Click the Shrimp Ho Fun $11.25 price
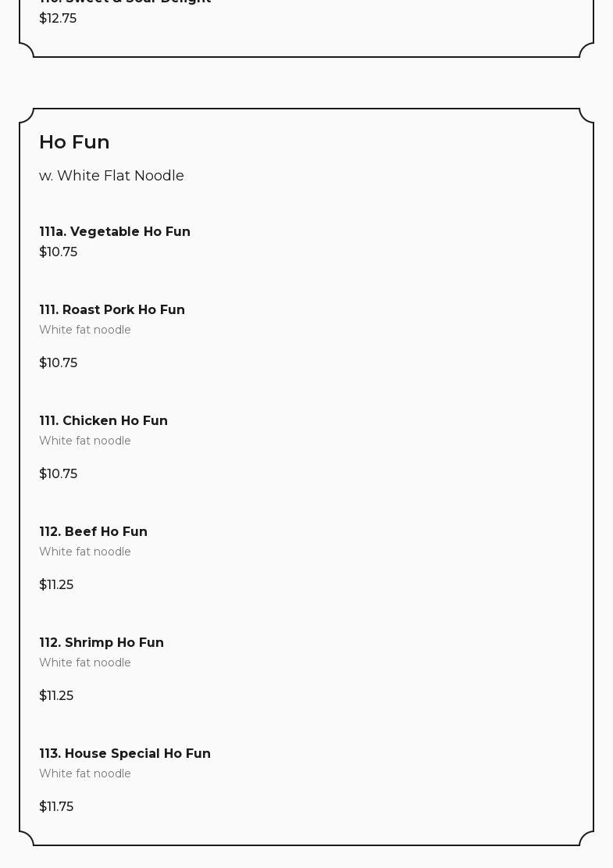This screenshot has width=613, height=868. click(x=56, y=696)
